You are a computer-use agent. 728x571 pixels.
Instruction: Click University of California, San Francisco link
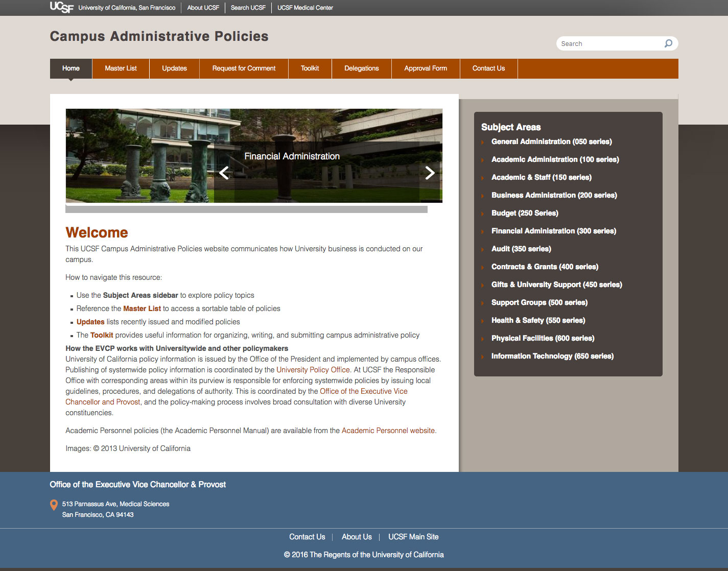(x=127, y=8)
